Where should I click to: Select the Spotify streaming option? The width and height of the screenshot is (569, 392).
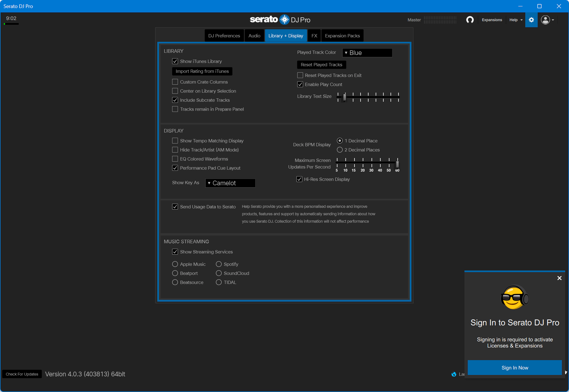coord(219,264)
